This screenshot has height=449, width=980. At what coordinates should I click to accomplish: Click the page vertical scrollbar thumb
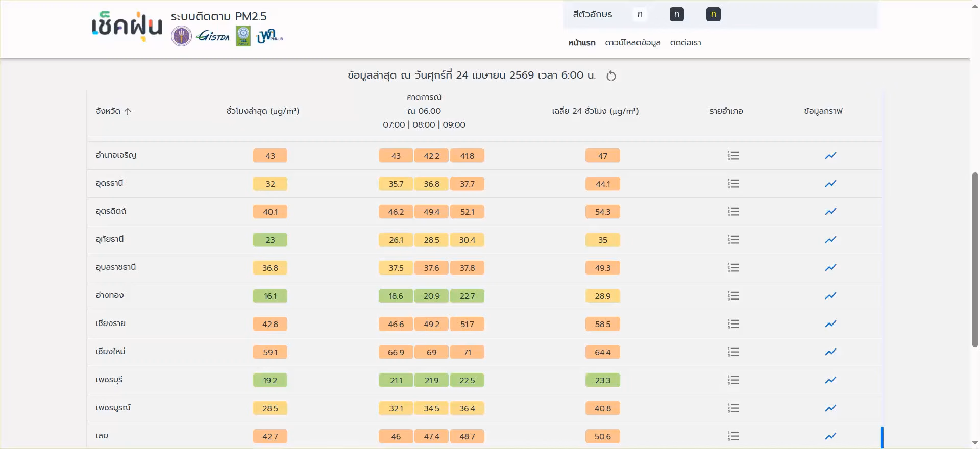[975, 260]
